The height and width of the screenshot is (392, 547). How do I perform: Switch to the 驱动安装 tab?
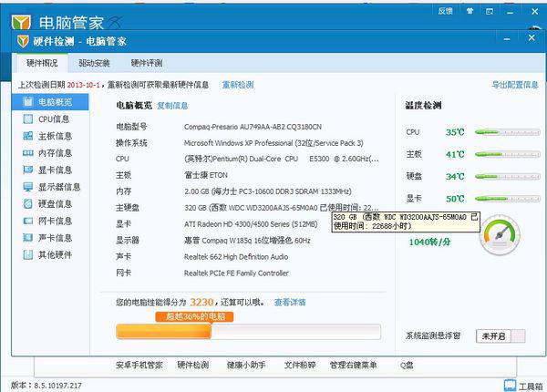pos(94,63)
